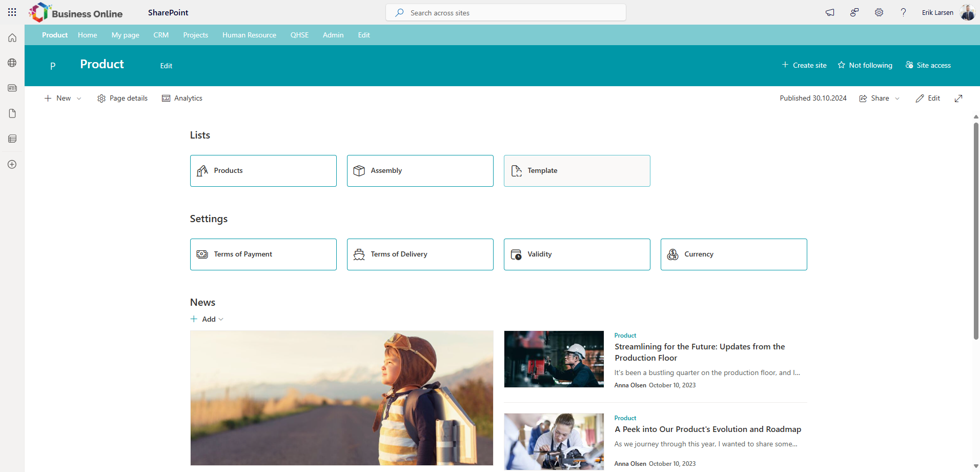Image resolution: width=980 pixels, height=472 pixels.
Task: Click the Product site logo letter P
Action: coord(53,66)
